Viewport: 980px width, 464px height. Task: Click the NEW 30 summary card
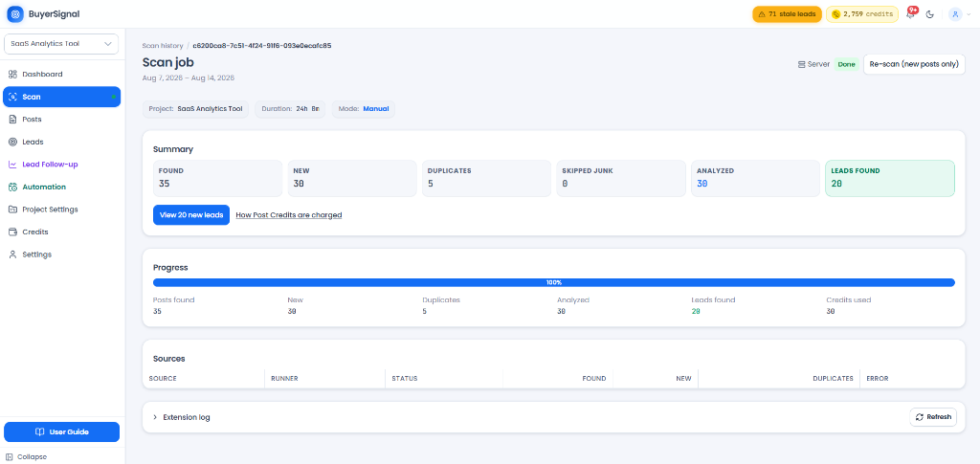click(352, 179)
